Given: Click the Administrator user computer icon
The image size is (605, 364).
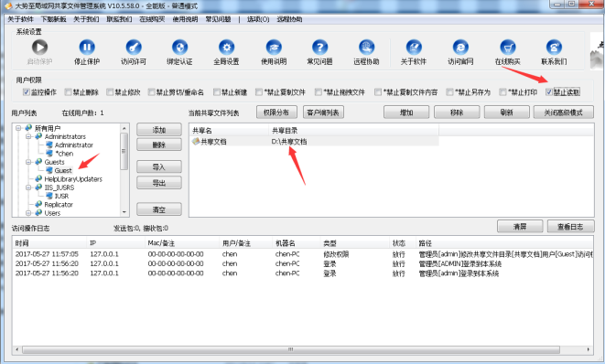Looking at the screenshot, I should [x=49, y=145].
